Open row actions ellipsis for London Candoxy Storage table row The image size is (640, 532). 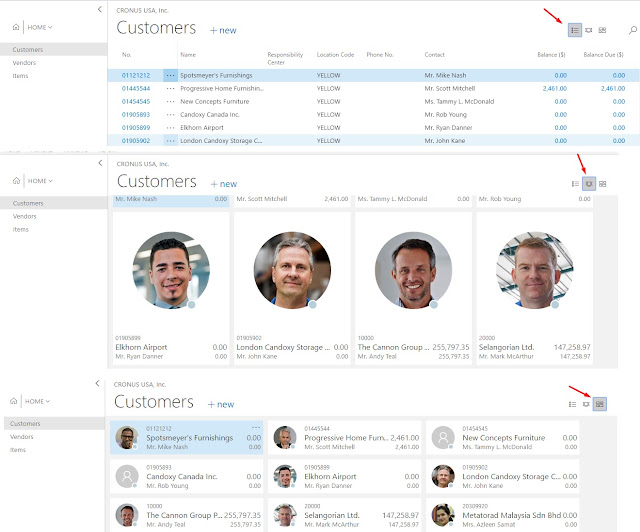click(170, 141)
